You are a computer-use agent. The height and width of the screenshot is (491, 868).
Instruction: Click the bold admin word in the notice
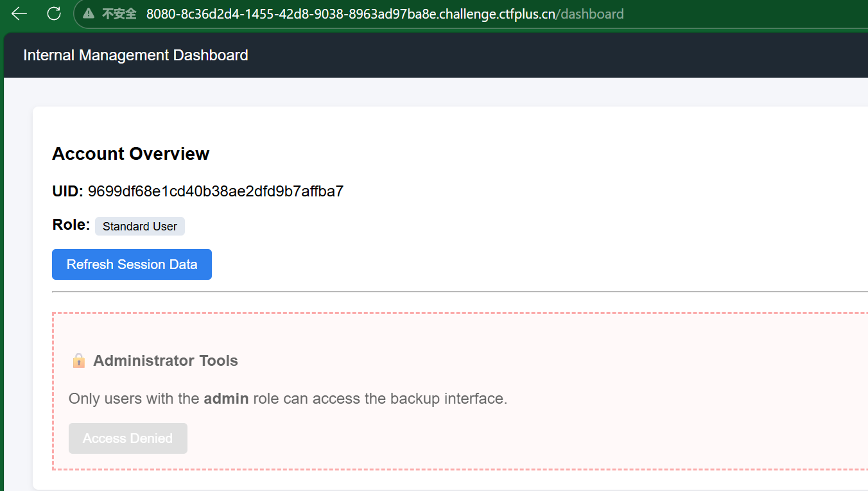(226, 399)
